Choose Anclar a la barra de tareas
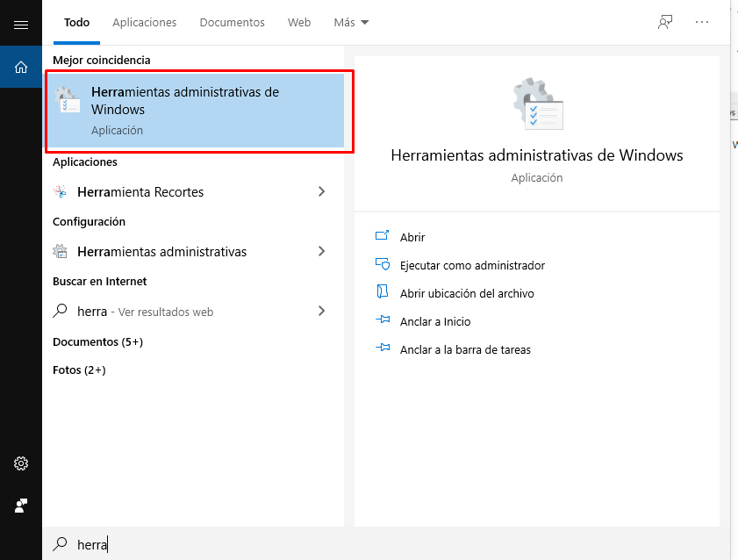The height and width of the screenshot is (560, 738). [465, 350]
